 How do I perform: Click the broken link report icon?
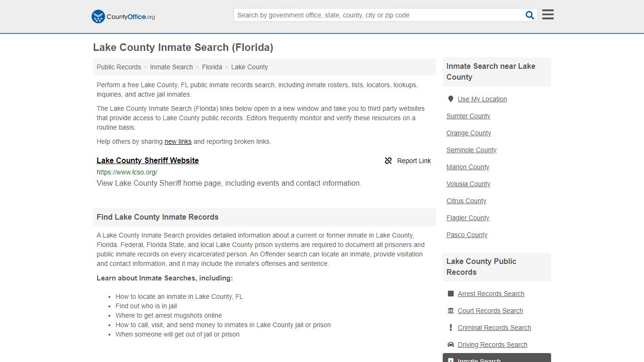[x=388, y=161]
